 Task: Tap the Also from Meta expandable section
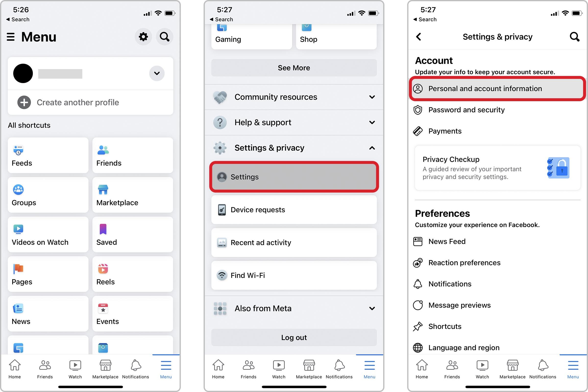(x=294, y=309)
